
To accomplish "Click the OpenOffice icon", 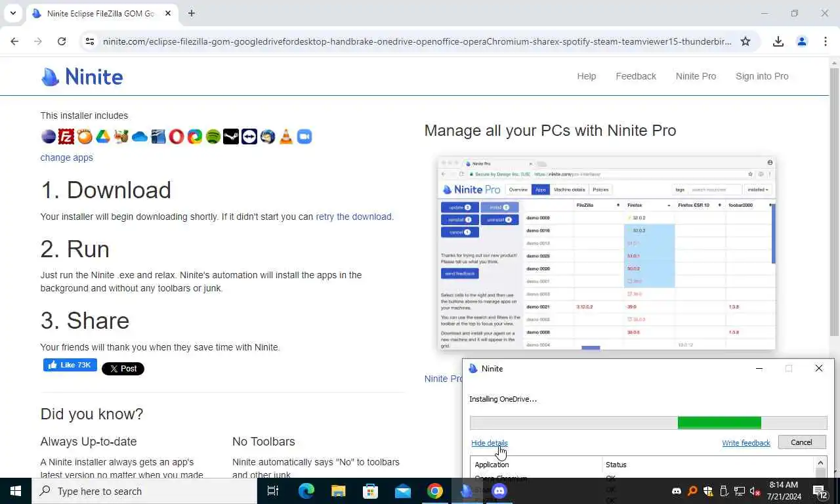I will tap(158, 136).
